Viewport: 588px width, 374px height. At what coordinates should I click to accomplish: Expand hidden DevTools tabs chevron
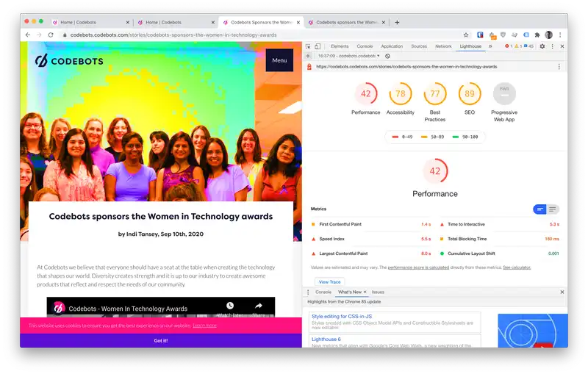point(490,46)
